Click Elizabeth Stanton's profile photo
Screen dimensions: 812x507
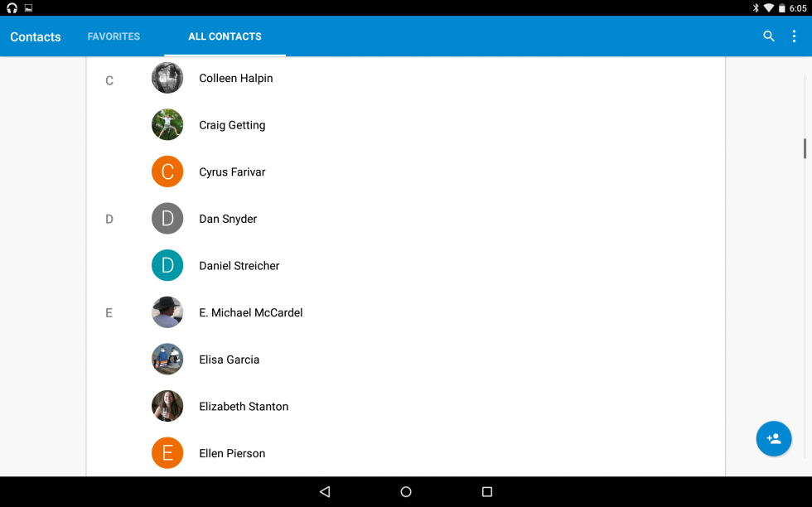click(x=167, y=406)
